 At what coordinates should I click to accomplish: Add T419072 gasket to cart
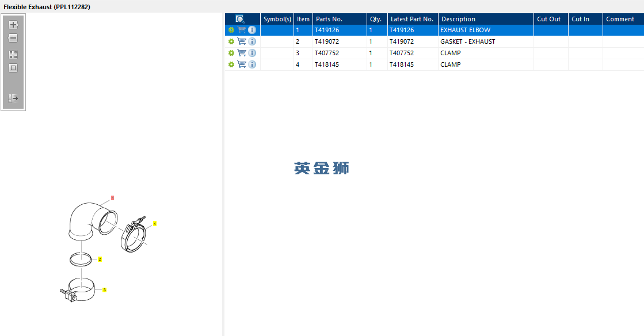tap(242, 41)
